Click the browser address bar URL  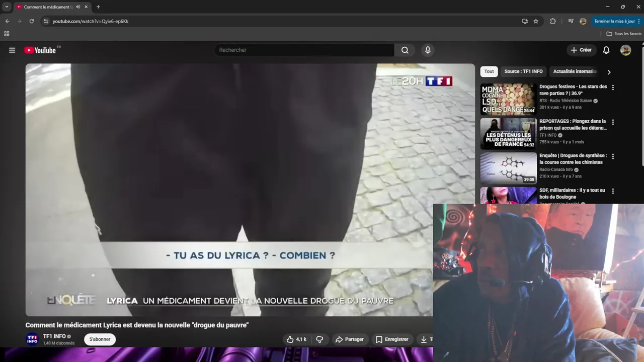click(x=91, y=21)
